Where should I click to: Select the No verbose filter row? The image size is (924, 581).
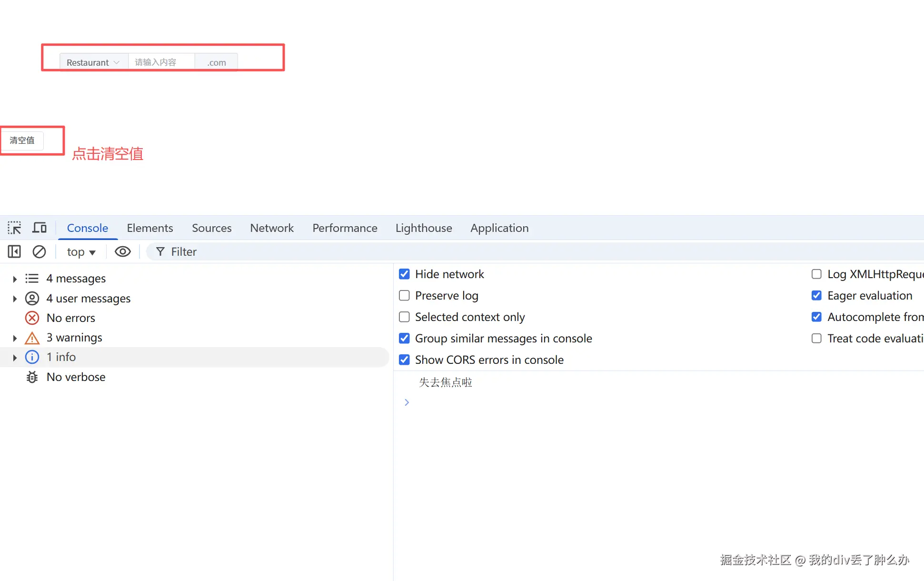[x=76, y=377]
